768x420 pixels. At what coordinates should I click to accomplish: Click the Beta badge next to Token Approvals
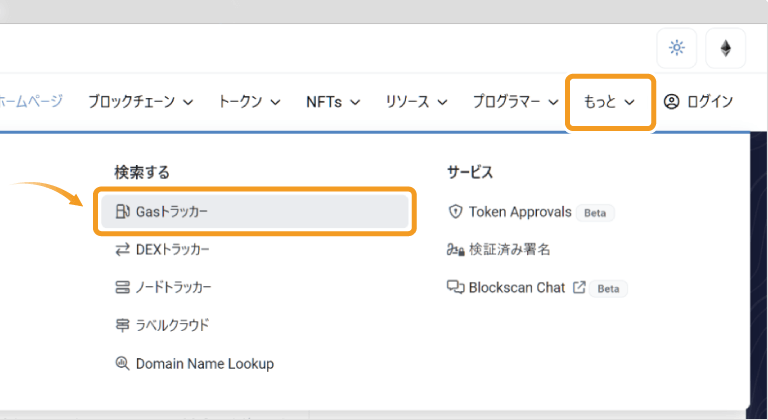pos(595,213)
